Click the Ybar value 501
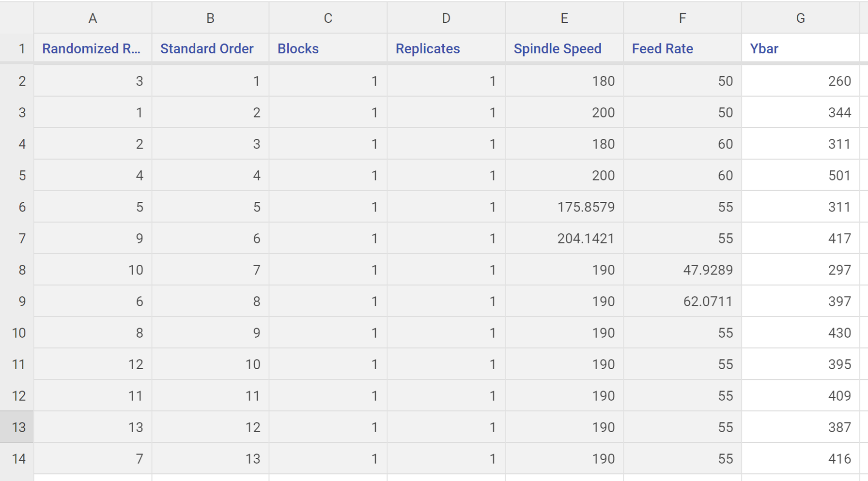The height and width of the screenshot is (481, 868). (x=800, y=176)
